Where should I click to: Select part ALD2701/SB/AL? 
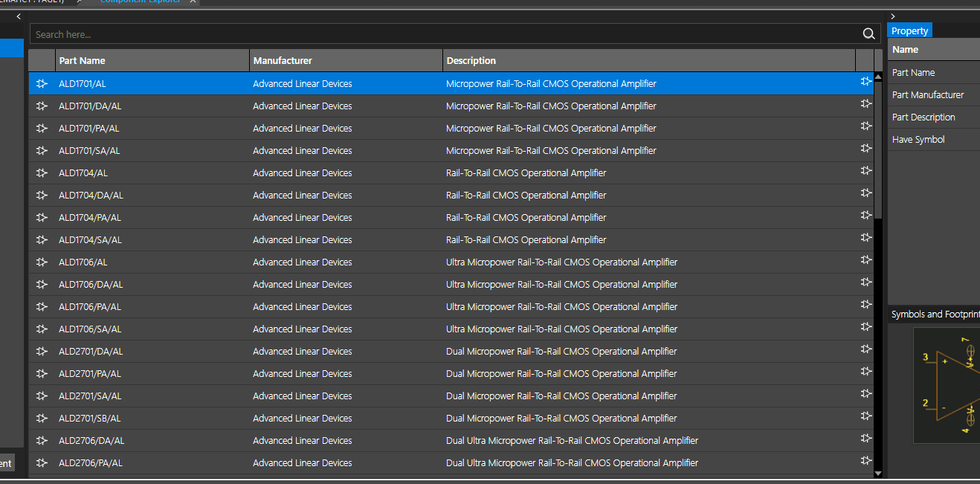(x=90, y=418)
